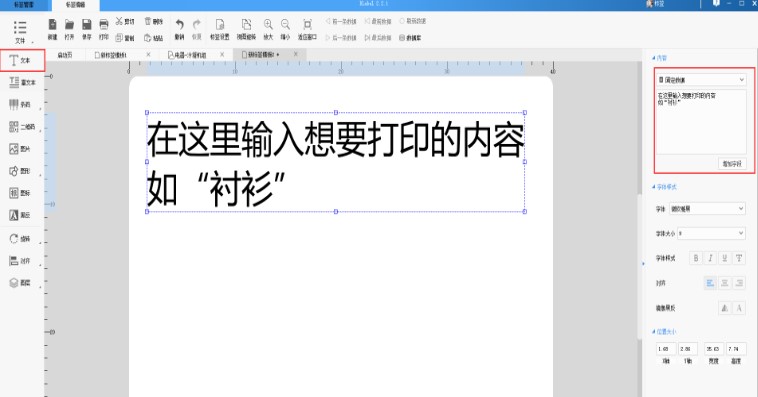Toggle strikethrough T button

(739, 258)
